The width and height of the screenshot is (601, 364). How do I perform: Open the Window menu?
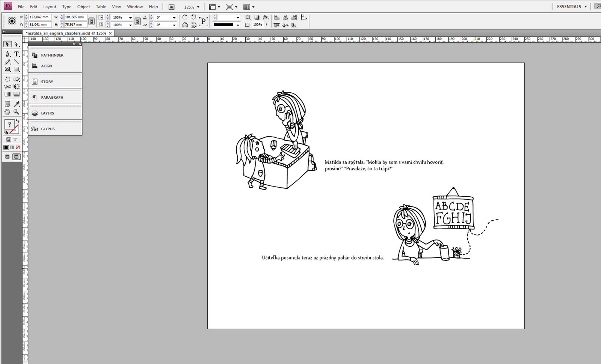(x=135, y=7)
